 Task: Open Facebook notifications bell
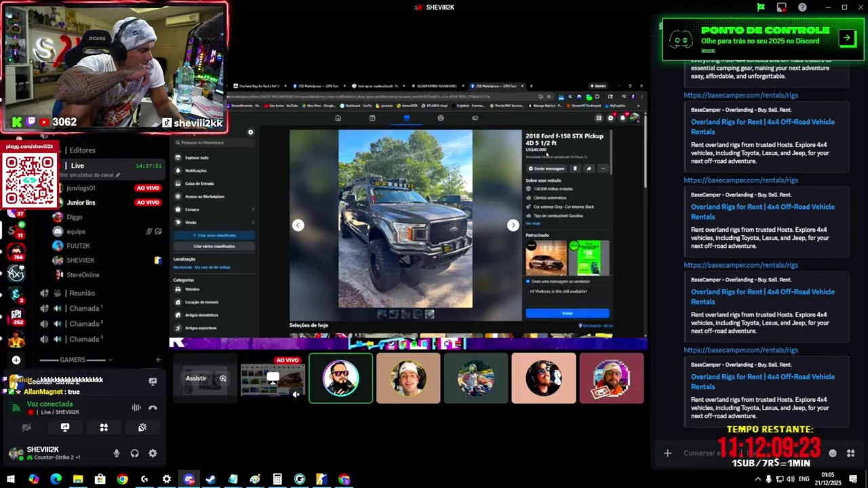(621, 118)
